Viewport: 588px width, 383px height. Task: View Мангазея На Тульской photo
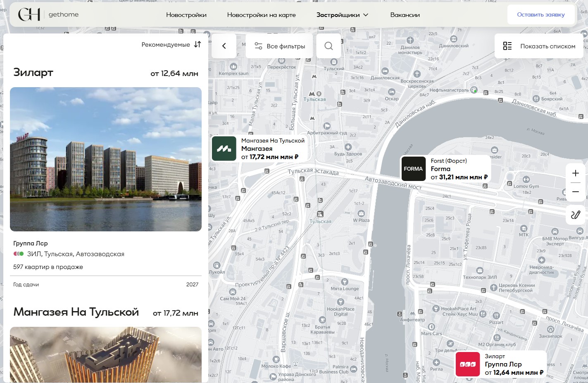[106, 355]
